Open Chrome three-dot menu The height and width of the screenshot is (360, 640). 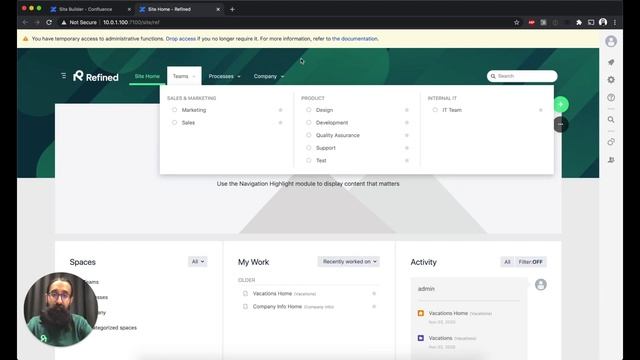tap(615, 22)
